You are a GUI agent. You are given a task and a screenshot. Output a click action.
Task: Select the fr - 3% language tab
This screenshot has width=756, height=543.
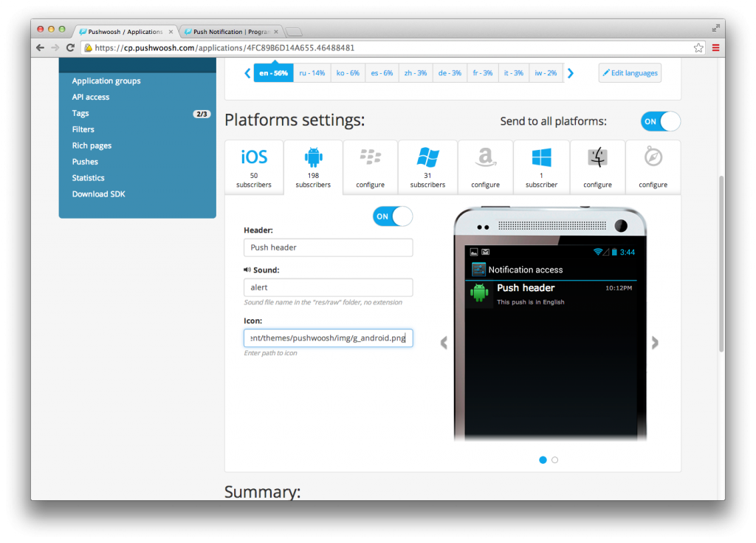(483, 73)
